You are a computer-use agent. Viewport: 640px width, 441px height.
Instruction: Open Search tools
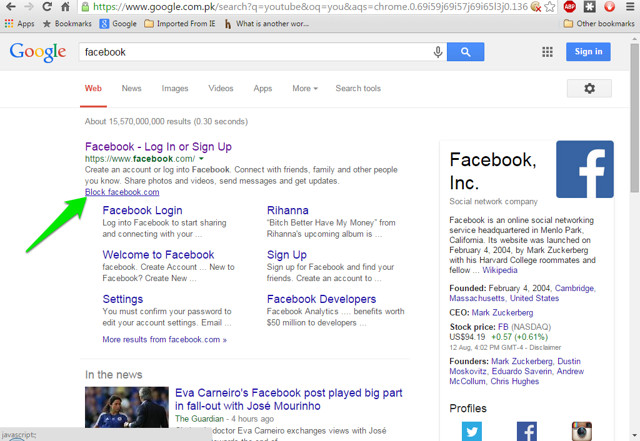(x=358, y=88)
